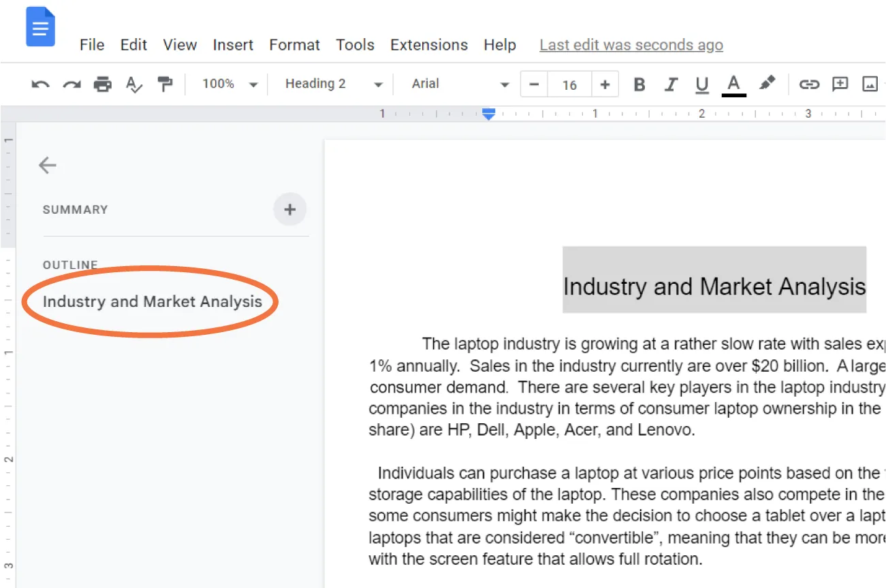Select the Paint format tool
The width and height of the screenshot is (886, 588).
click(165, 84)
